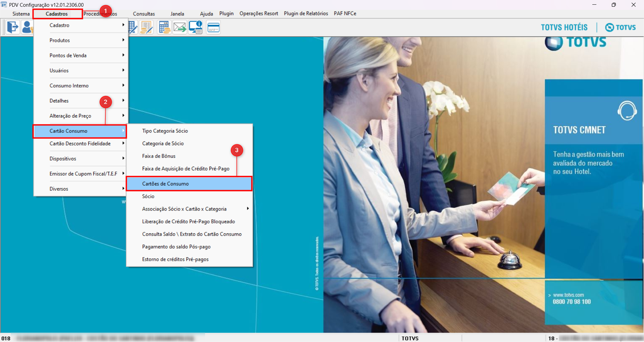Restore down the PDV Configuração window
The height and width of the screenshot is (342, 644).
pos(614,5)
